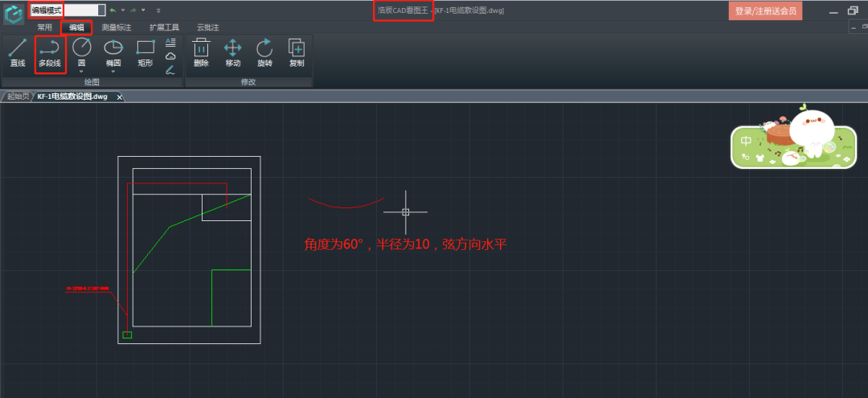Open the 编辑模式 mode combo box
This screenshot has width=868, height=398.
coord(68,10)
